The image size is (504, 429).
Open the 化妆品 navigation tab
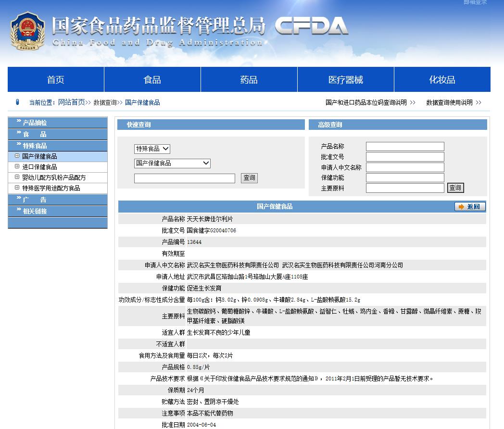tap(442, 79)
